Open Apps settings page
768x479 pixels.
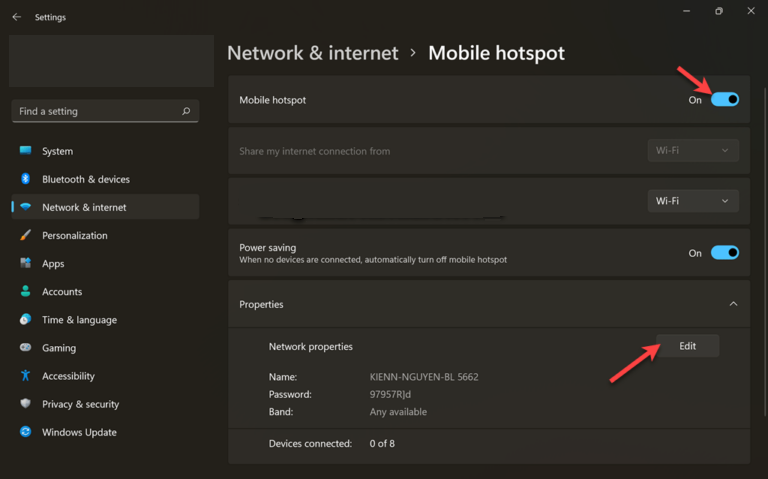pyautogui.click(x=105, y=263)
